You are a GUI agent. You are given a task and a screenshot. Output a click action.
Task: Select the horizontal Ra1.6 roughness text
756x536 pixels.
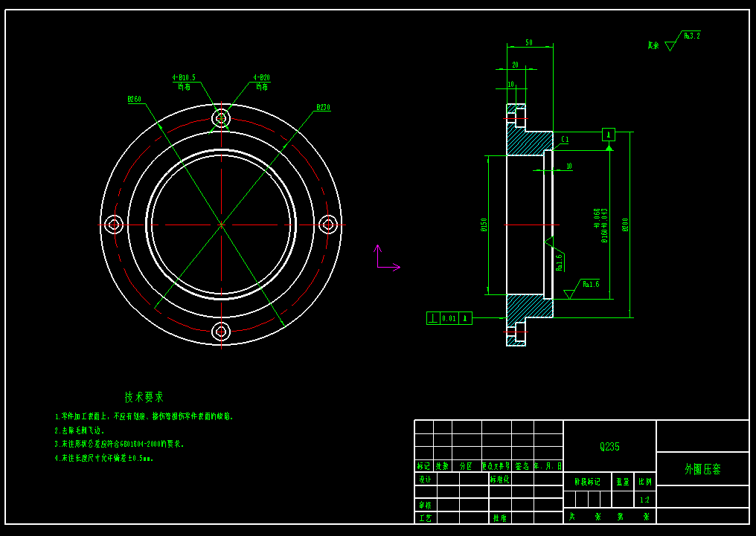591,284
